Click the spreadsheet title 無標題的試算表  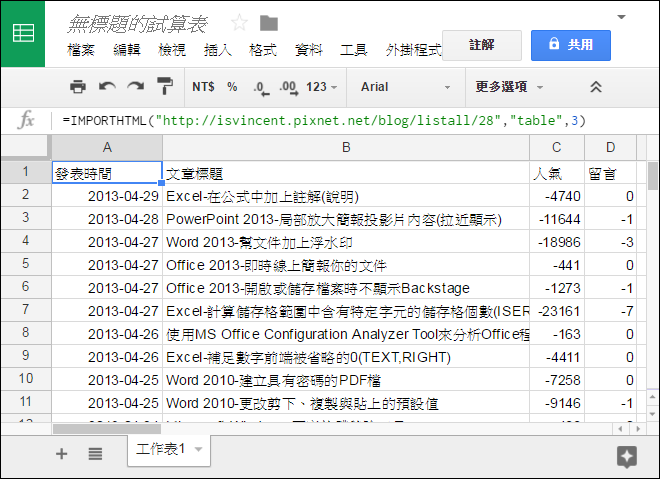tap(137, 24)
